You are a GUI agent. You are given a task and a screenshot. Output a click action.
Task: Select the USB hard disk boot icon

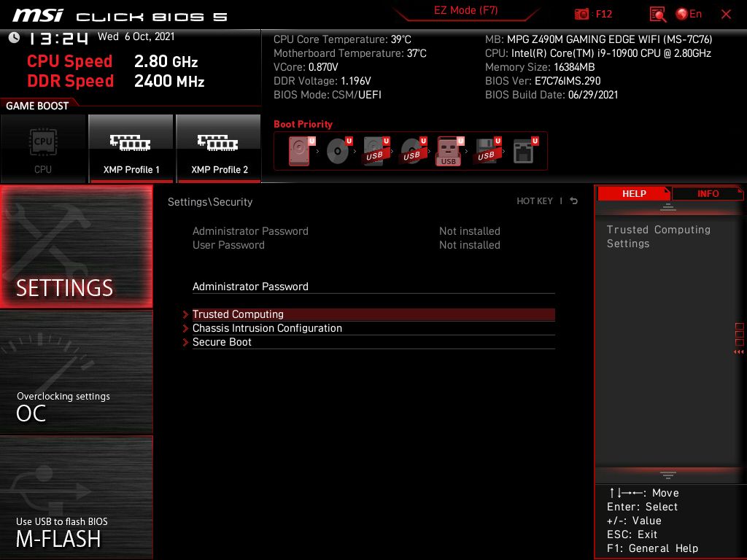coord(376,151)
